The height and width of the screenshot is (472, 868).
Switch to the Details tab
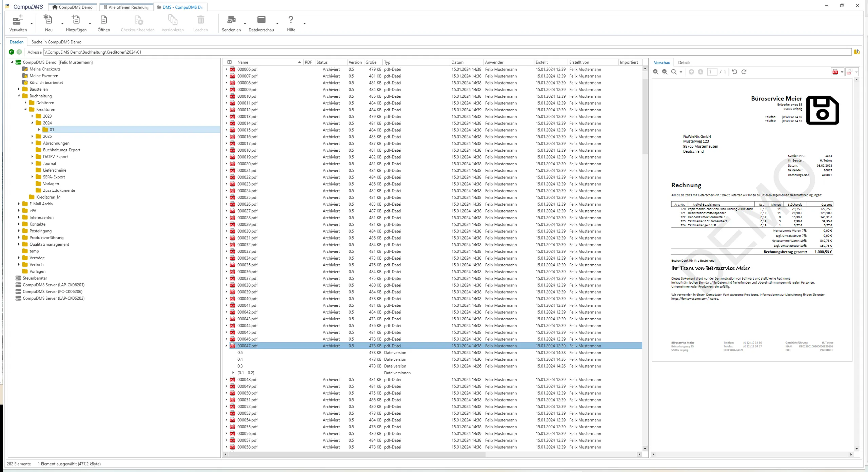point(684,62)
